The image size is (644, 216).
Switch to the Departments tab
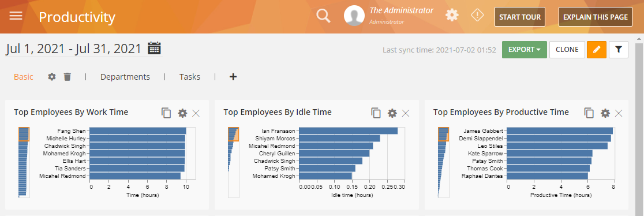pos(125,77)
